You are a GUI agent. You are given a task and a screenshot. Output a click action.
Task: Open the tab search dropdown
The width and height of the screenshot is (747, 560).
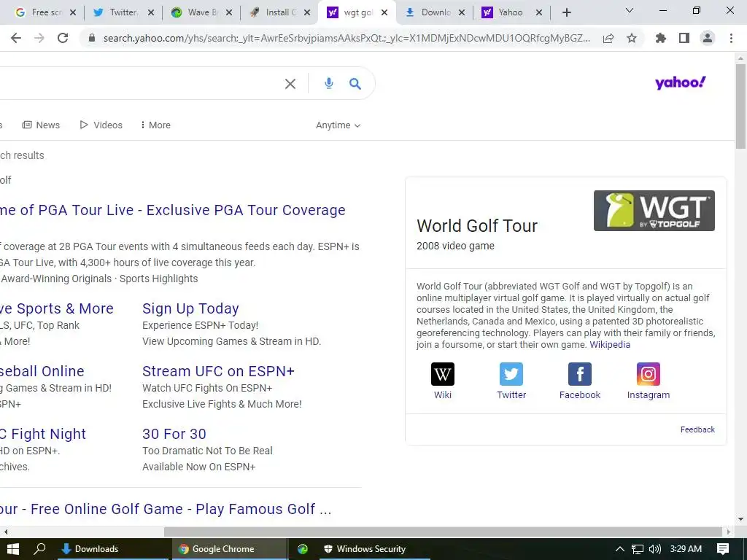coord(630,10)
